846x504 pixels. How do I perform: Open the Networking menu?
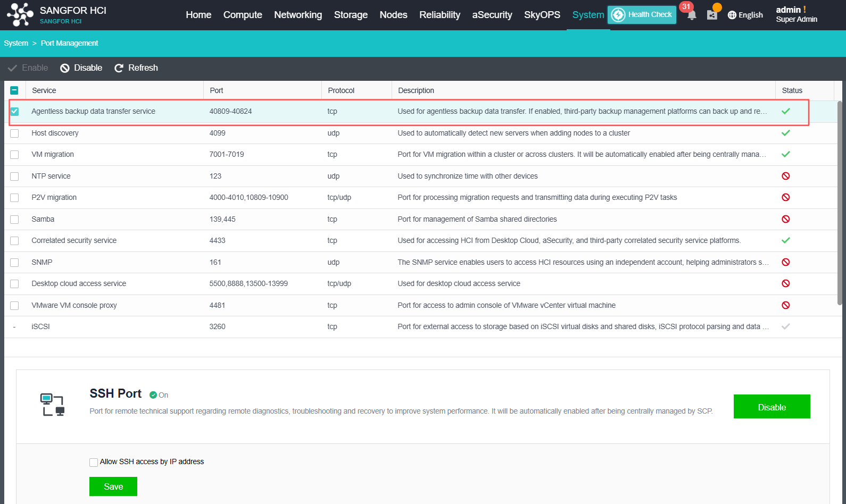click(x=298, y=15)
